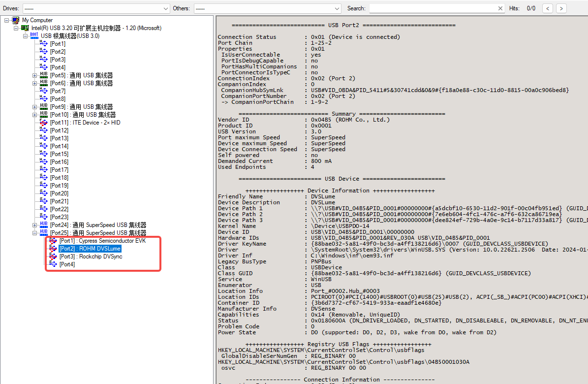Go to the next search hit
Image resolution: width=588 pixels, height=384 pixels.
coord(561,8)
